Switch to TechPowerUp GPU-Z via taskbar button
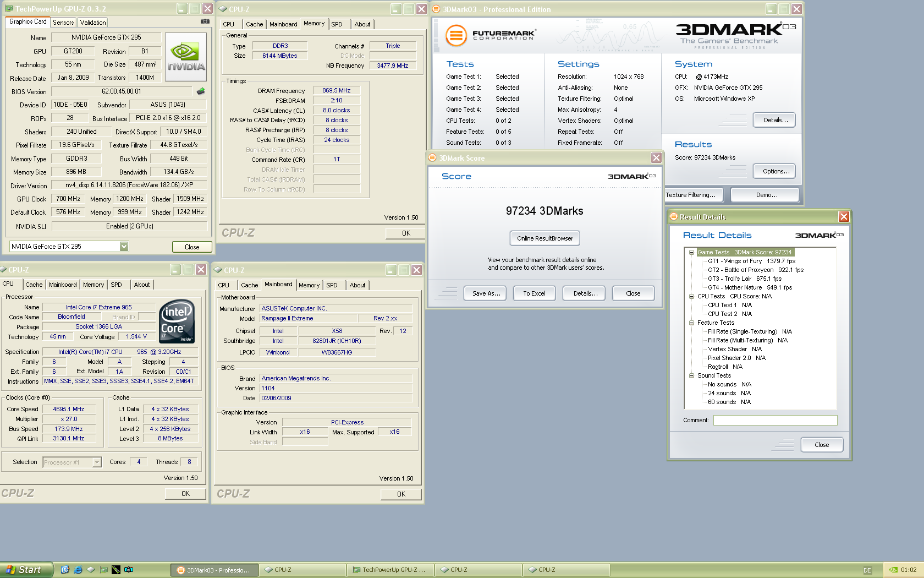 [x=390, y=570]
